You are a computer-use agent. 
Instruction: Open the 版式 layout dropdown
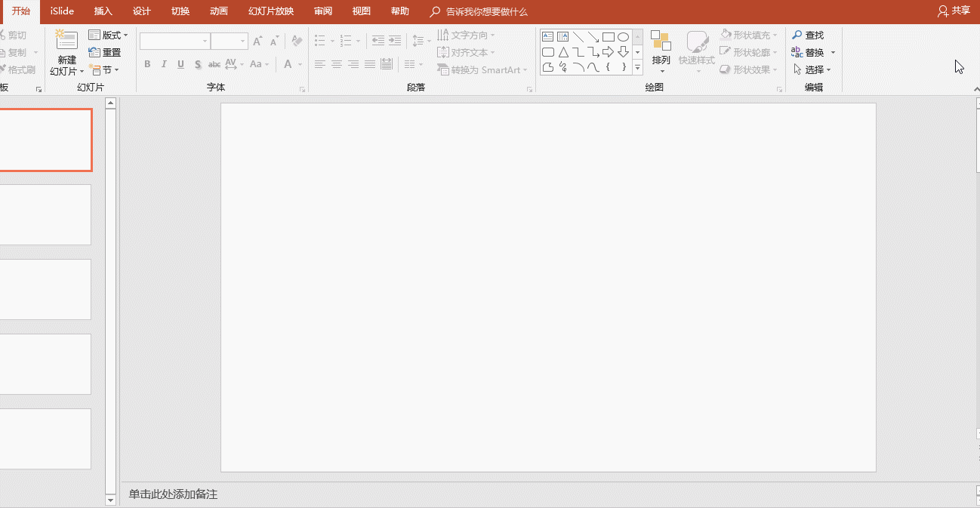coord(109,35)
